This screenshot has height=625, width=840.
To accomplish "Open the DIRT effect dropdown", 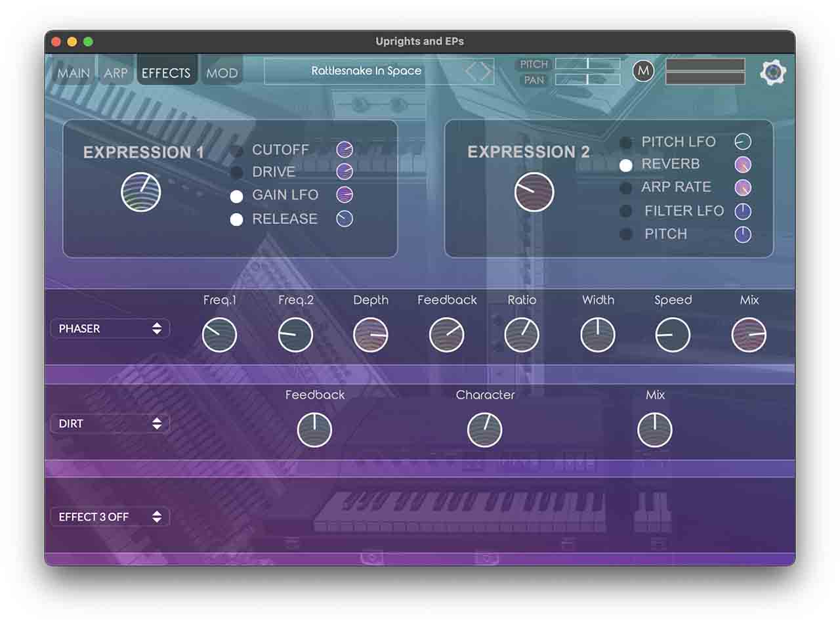I will point(110,423).
